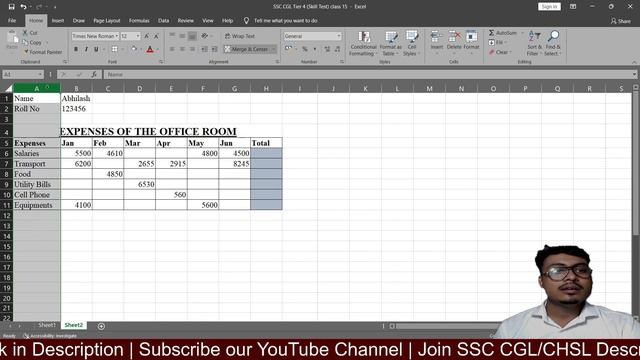This screenshot has width=640, height=360.
Task: Select the Sheet2 tab
Action: [73, 325]
